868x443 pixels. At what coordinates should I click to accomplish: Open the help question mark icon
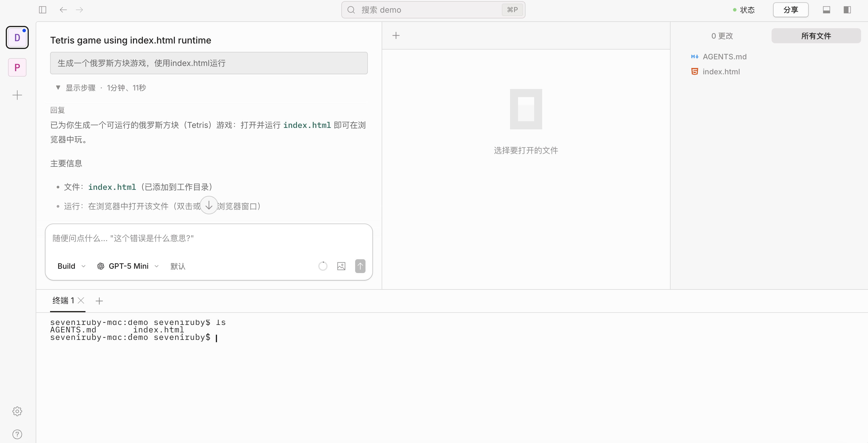(17, 434)
